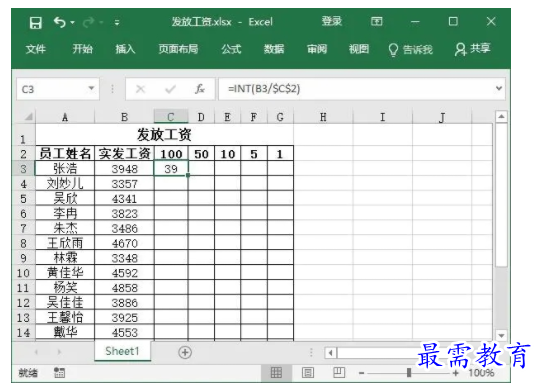
Task: Click the merged title cell 发放工资
Action: 164,134
